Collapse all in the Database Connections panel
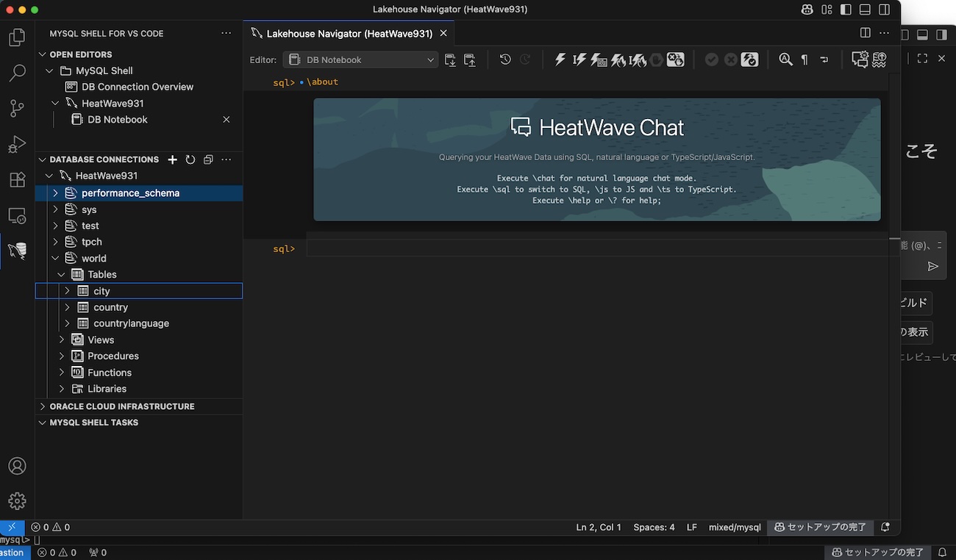956x560 pixels. [208, 159]
